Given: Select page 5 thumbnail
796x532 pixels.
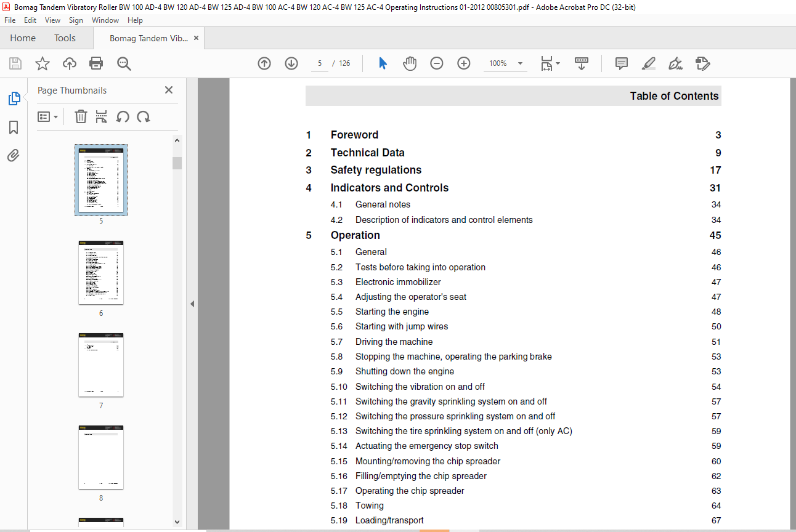Looking at the screenshot, I should pyautogui.click(x=101, y=180).
